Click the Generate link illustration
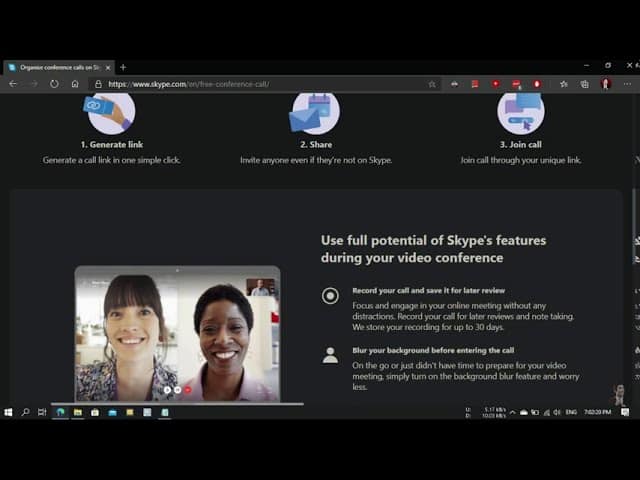The width and height of the screenshot is (640, 480). (x=111, y=113)
